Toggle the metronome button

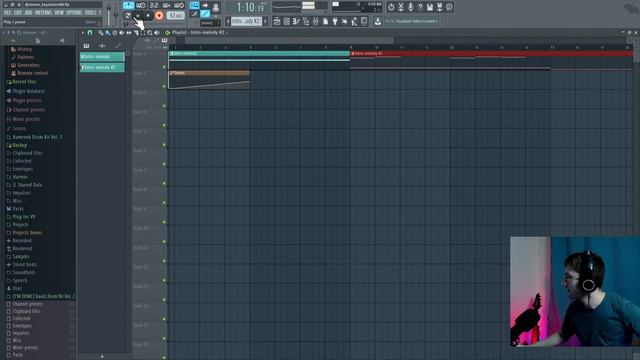pyautogui.click(x=129, y=5)
